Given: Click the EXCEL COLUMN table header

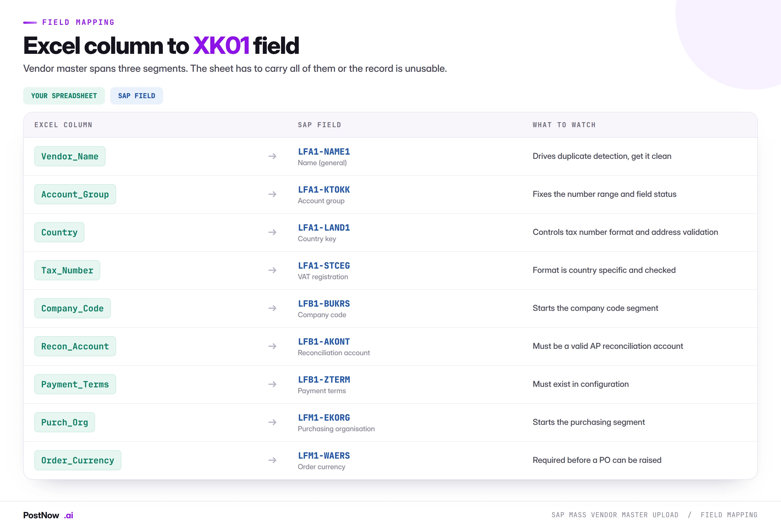Looking at the screenshot, I should 63,125.
